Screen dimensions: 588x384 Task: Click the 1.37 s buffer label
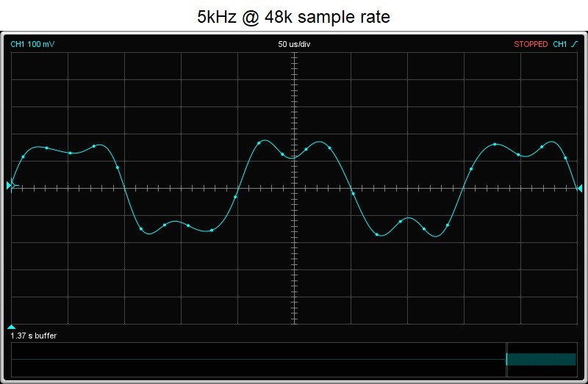click(33, 336)
